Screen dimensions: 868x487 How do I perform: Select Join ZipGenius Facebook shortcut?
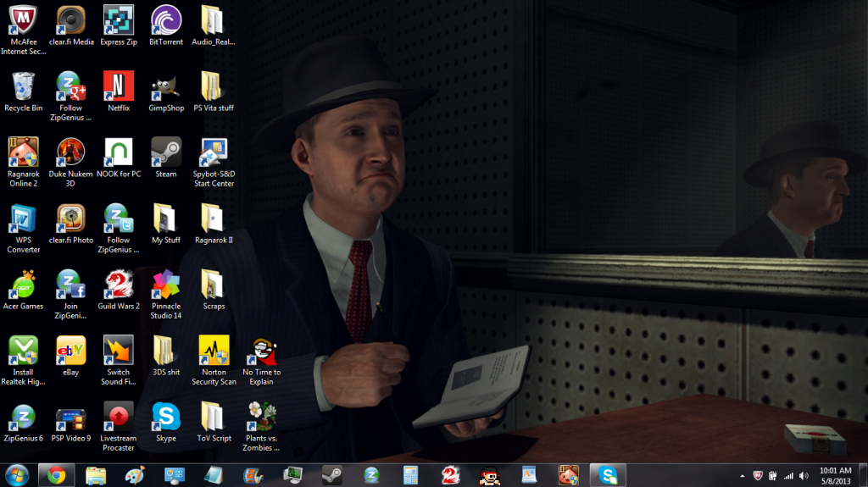point(71,295)
